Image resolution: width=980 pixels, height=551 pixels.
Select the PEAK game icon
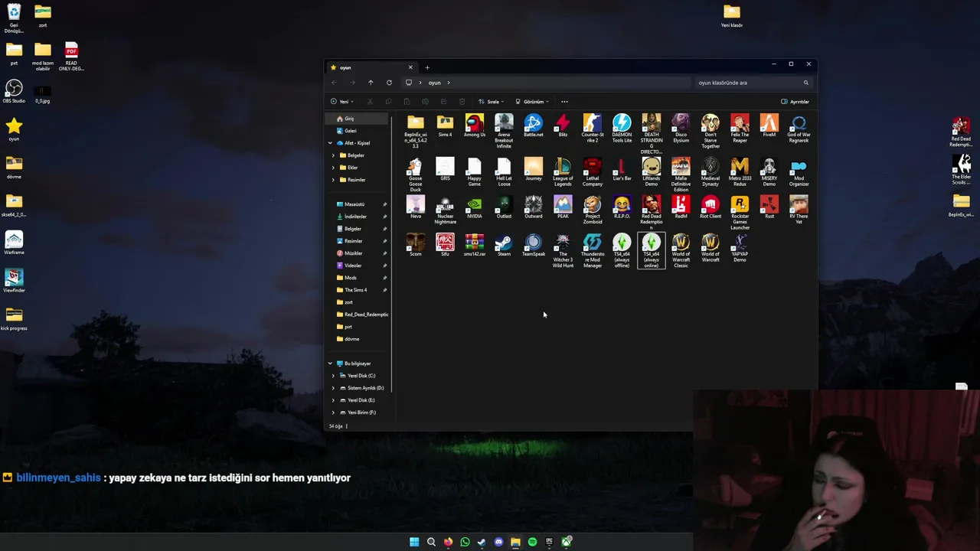563,207
